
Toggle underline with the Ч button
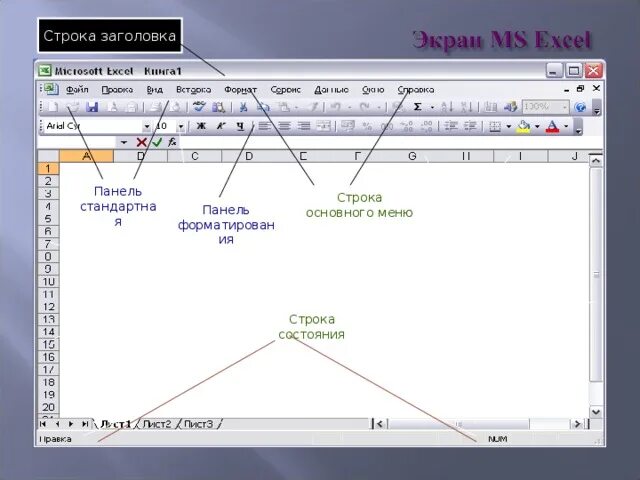point(240,126)
